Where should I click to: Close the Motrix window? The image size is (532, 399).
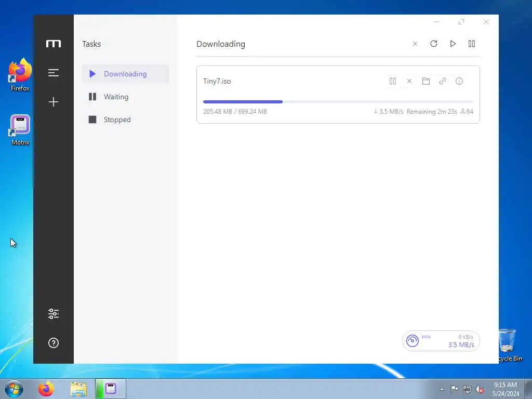486,22
